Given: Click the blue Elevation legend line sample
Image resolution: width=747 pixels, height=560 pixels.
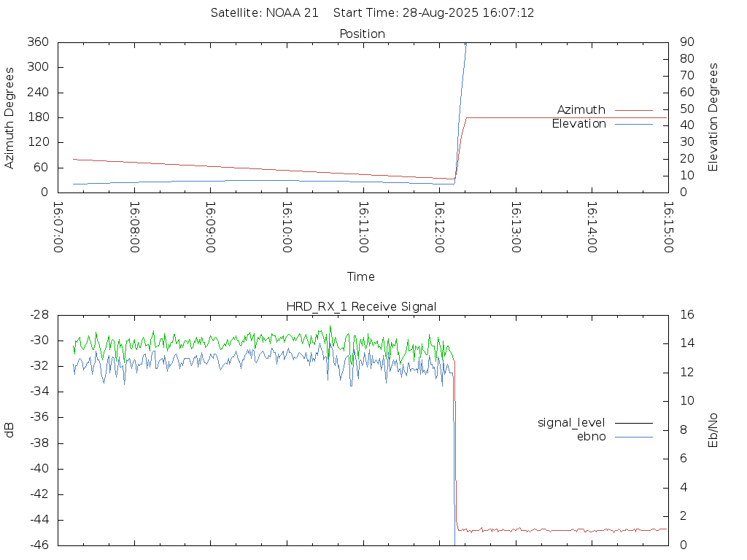Looking at the screenshot, I should coord(634,124).
